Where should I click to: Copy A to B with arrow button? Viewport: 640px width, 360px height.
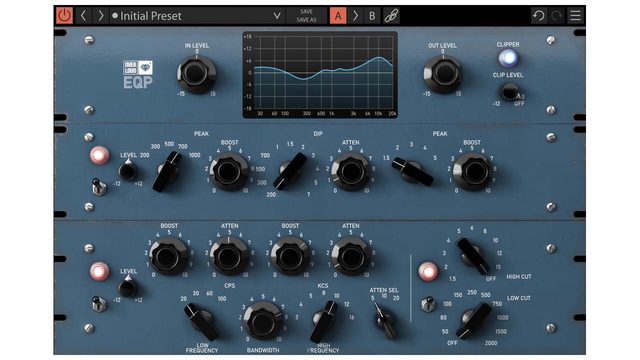355,16
